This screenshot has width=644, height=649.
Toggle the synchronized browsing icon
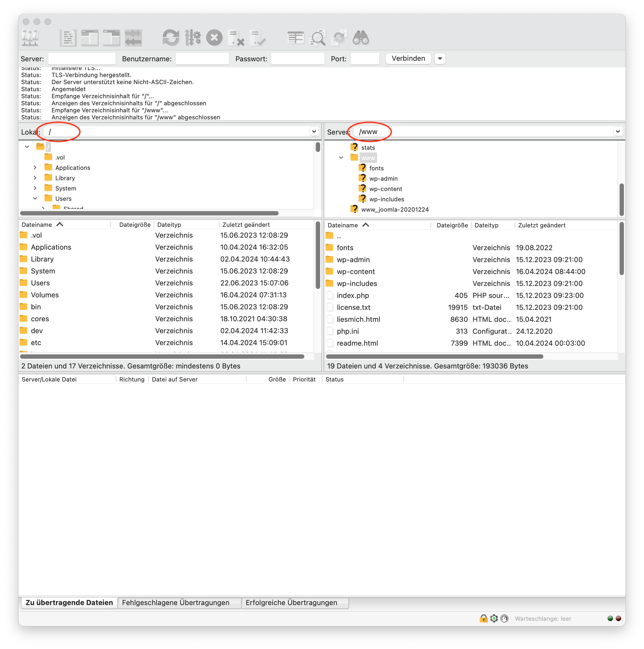pyautogui.click(x=339, y=38)
